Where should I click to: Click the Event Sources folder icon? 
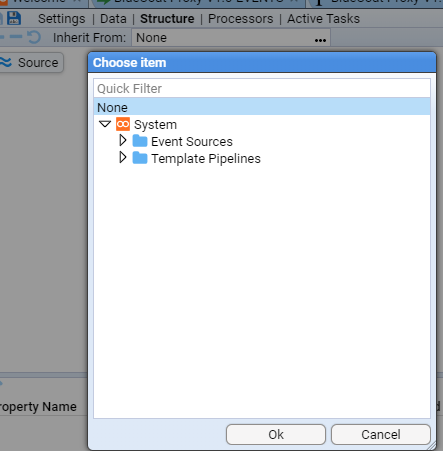[140, 141]
